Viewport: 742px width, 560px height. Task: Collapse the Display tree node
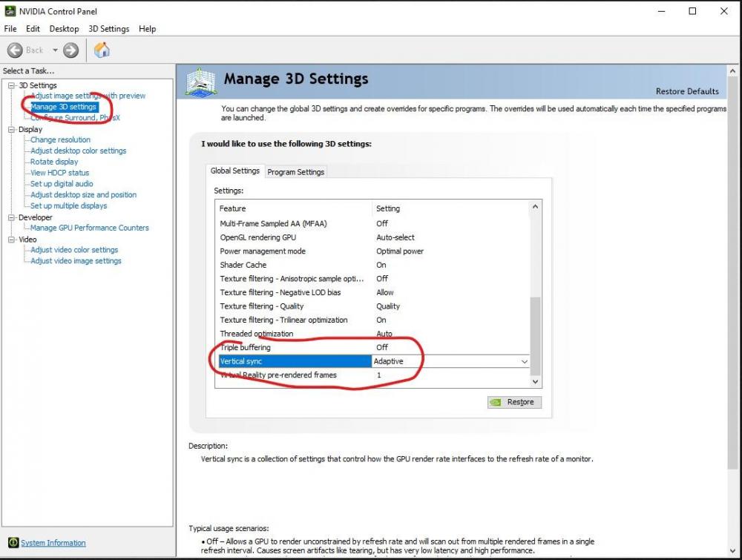(x=11, y=129)
